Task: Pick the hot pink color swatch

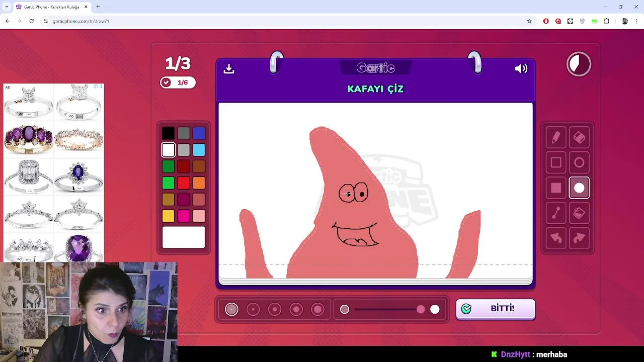Action: [x=184, y=216]
